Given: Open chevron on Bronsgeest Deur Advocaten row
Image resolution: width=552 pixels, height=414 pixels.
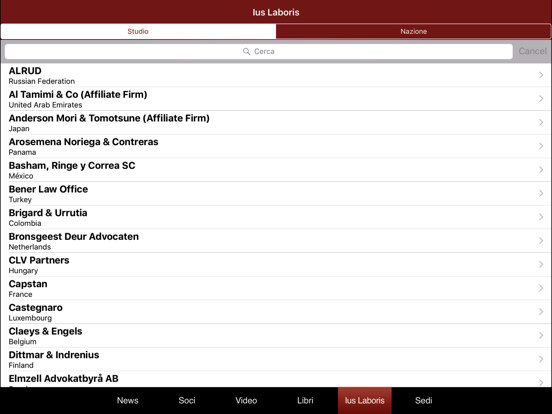Looking at the screenshot, I should 541,240.
